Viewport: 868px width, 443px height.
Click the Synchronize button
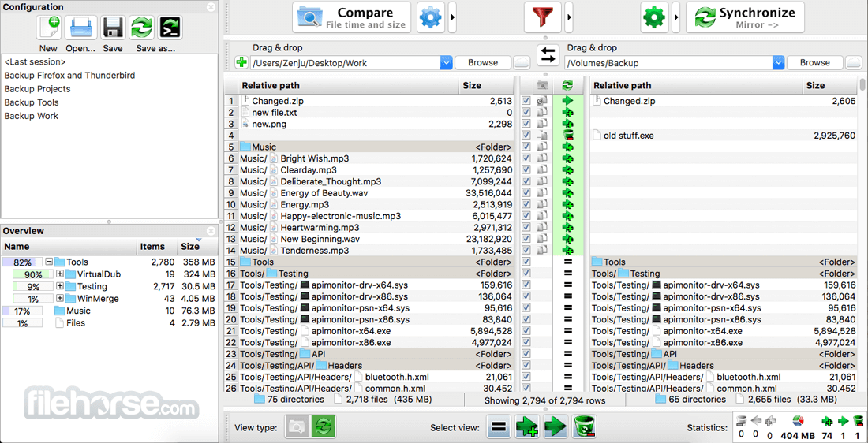pos(745,17)
